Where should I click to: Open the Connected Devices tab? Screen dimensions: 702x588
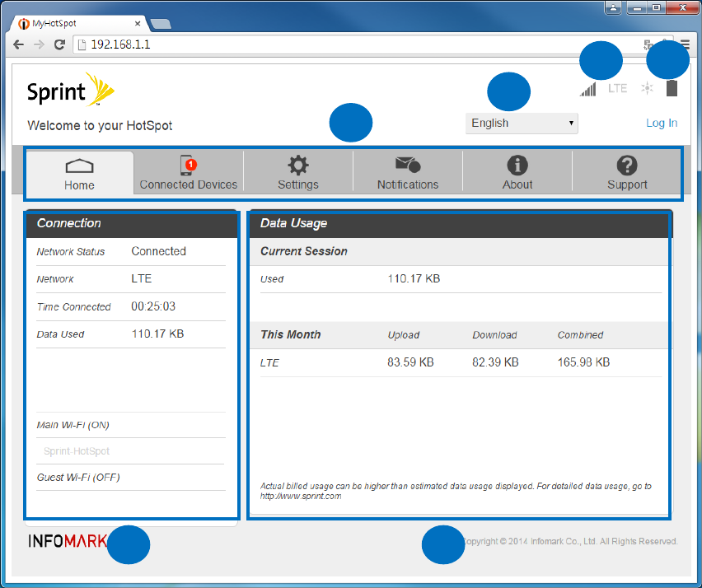pos(189,173)
